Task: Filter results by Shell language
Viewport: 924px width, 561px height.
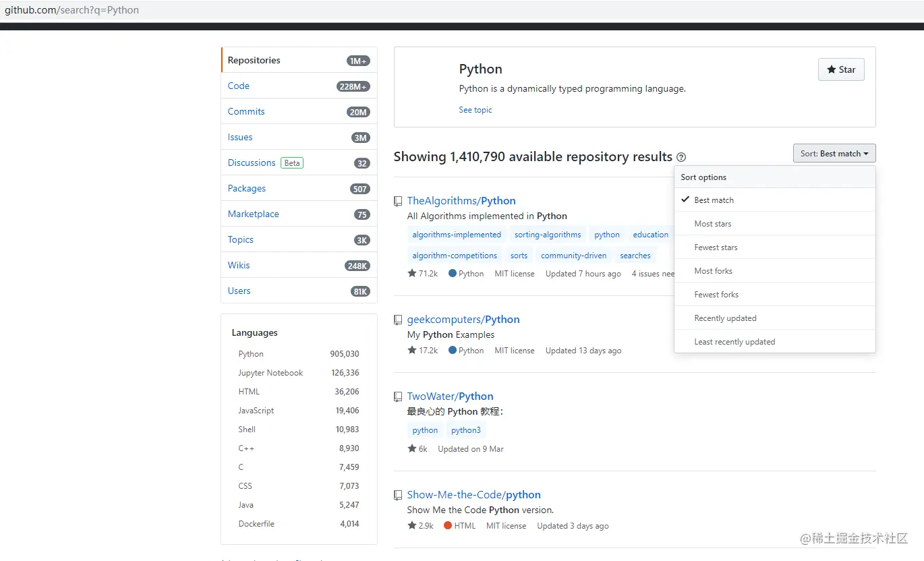Action: click(x=299, y=430)
